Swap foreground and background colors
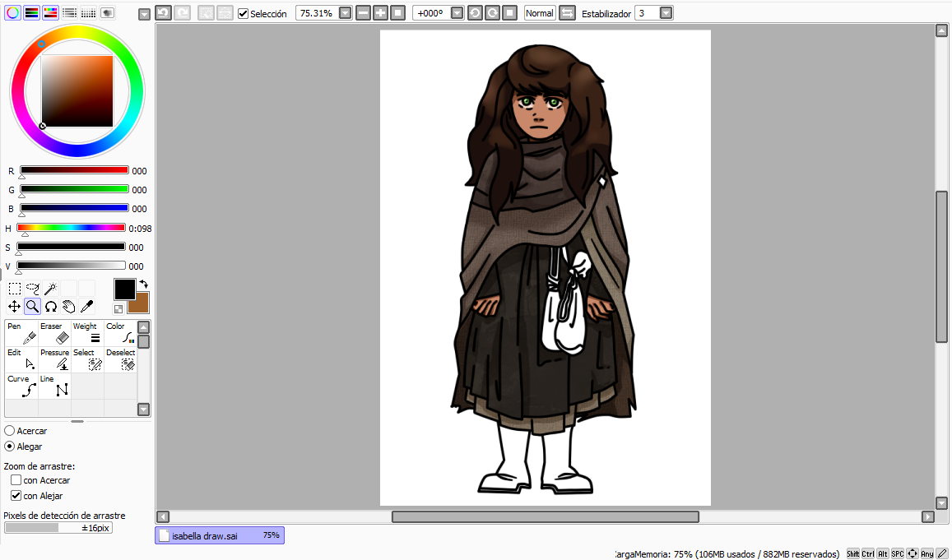Screen dimensions: 952x560 (x=144, y=284)
